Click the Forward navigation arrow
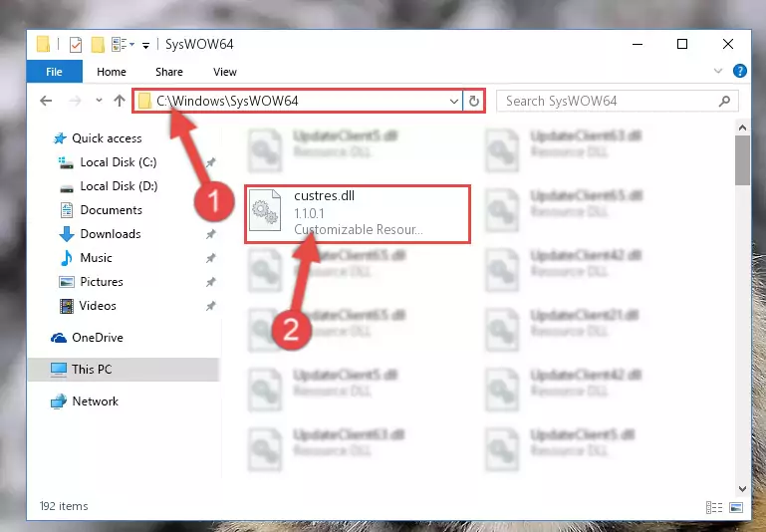Image resolution: width=766 pixels, height=532 pixels. [75, 101]
